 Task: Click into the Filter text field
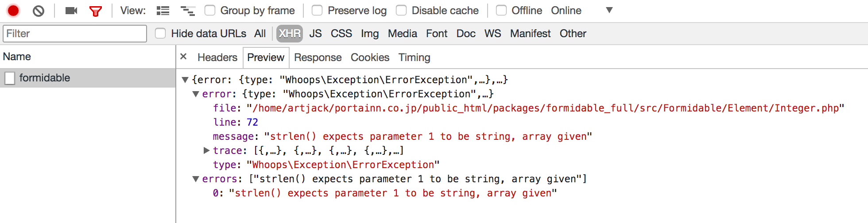click(x=75, y=34)
